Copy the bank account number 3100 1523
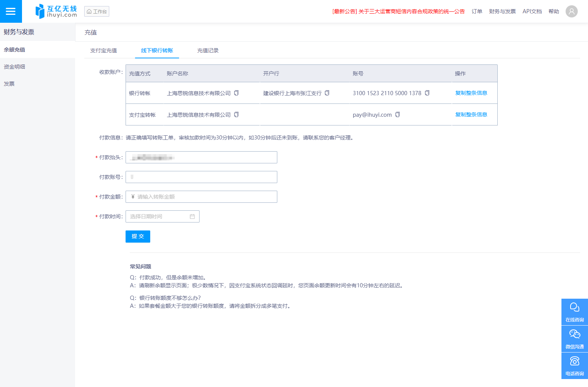This screenshot has width=588, height=387. click(x=427, y=93)
